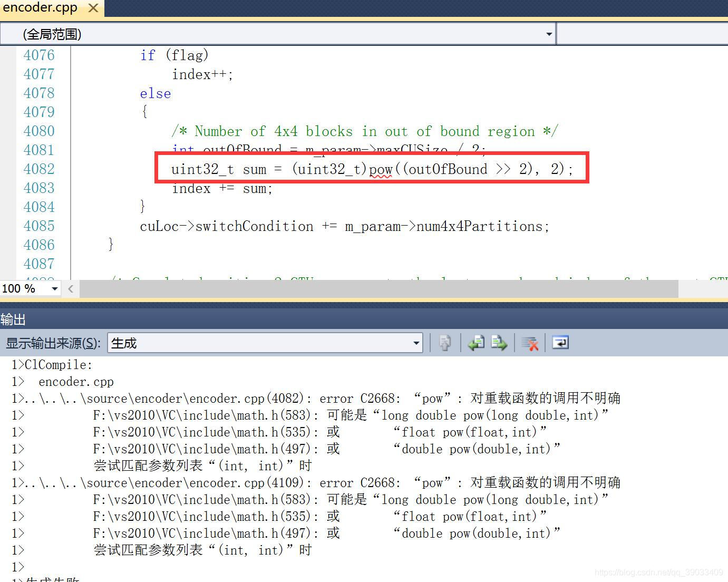The width and height of the screenshot is (728, 582).
Task: Go to next message in output
Action: (499, 343)
